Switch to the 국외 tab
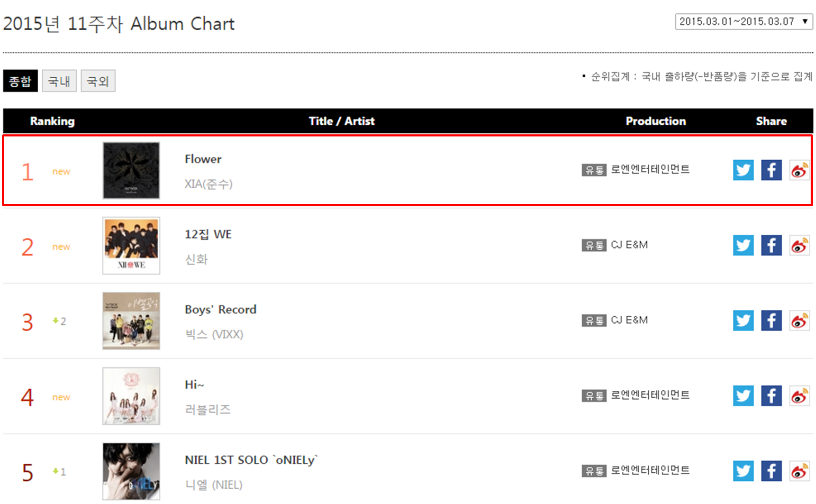 click(x=98, y=81)
